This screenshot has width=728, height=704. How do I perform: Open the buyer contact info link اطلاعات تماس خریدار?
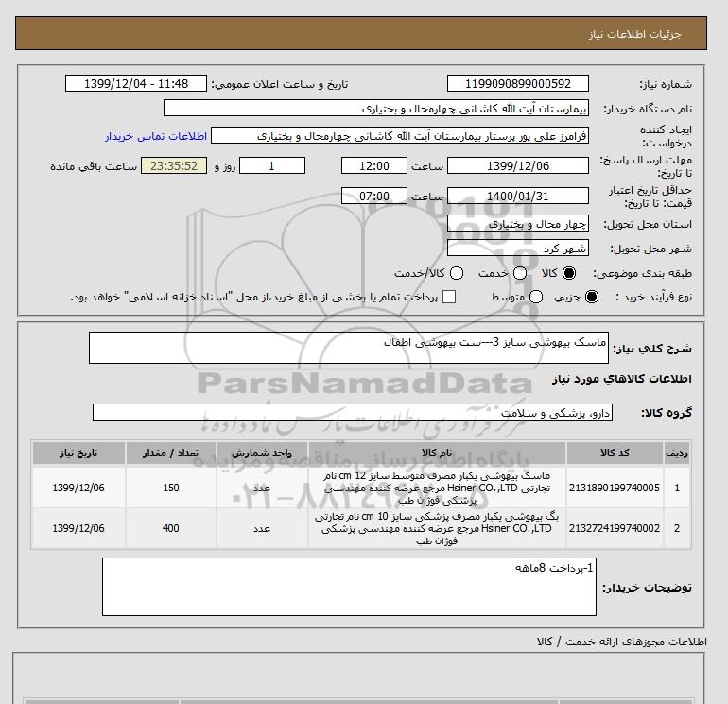pos(156,136)
